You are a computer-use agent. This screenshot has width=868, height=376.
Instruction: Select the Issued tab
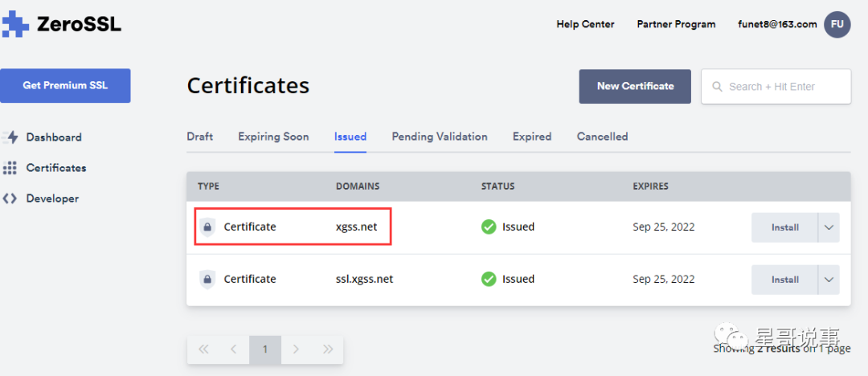(350, 137)
